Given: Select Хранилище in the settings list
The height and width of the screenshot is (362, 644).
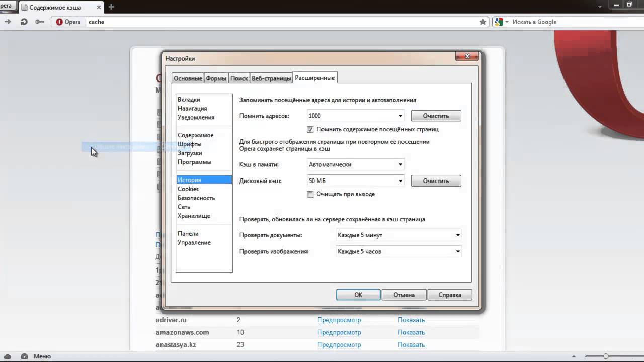Looking at the screenshot, I should [194, 216].
